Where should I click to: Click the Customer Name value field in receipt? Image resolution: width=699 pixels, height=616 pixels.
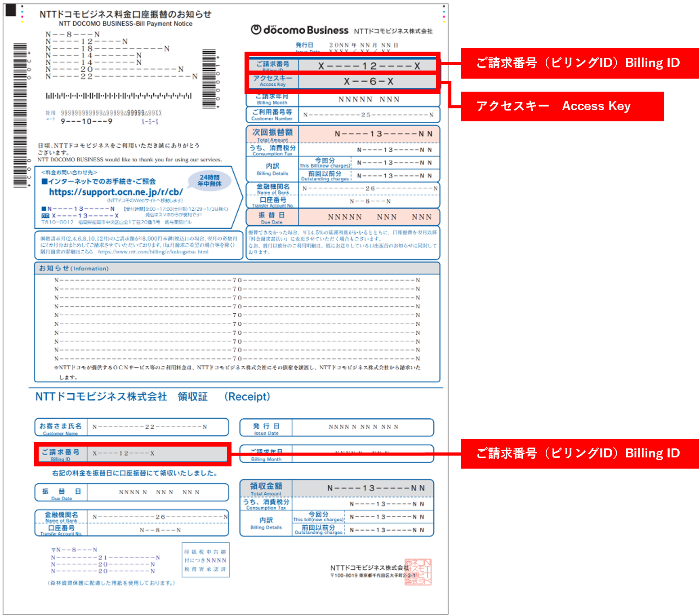157,427
